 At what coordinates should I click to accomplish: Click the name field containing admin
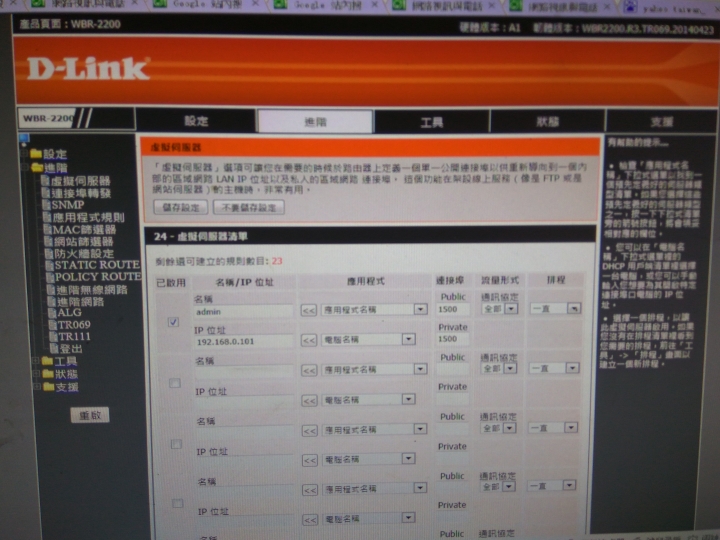(243, 312)
